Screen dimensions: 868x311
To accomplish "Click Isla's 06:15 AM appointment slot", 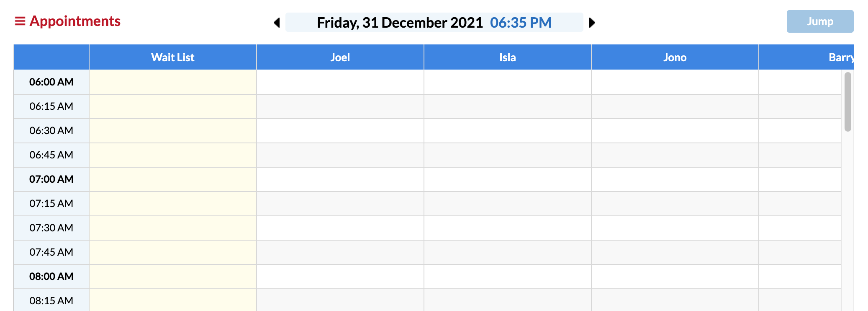I will (x=507, y=106).
